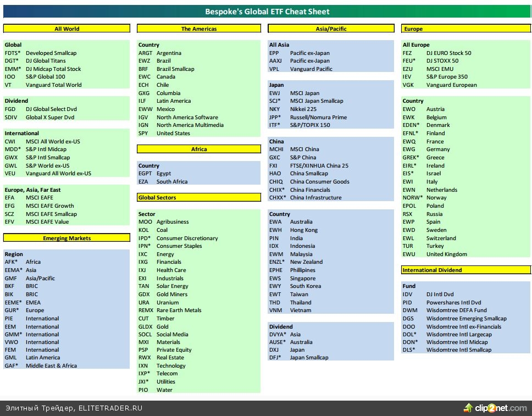Click the ELITETRADER.RU footer text
This screenshot has width=532, height=416.
110,408
